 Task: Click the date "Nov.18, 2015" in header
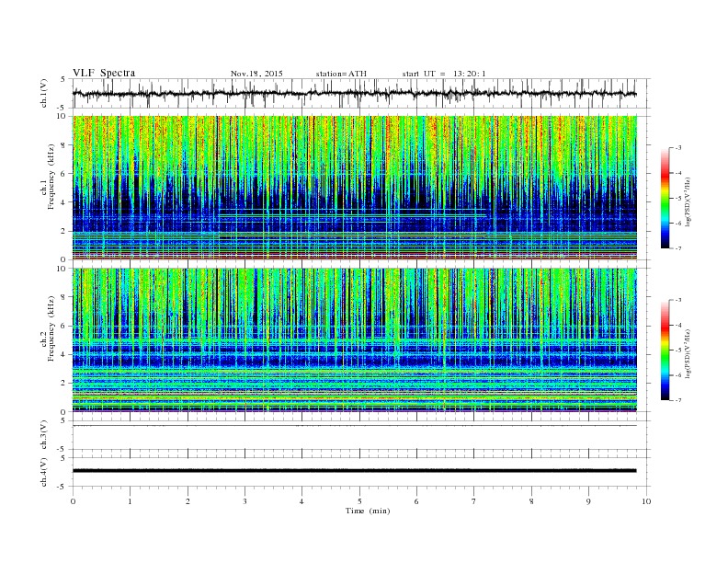(x=256, y=74)
